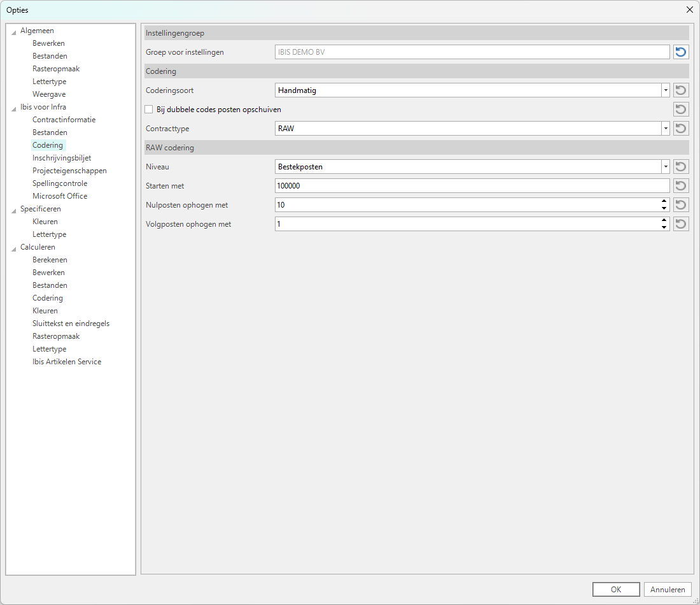Screen dimensions: 700x605
Task: Expand the Niveau dropdown list
Action: coord(665,167)
